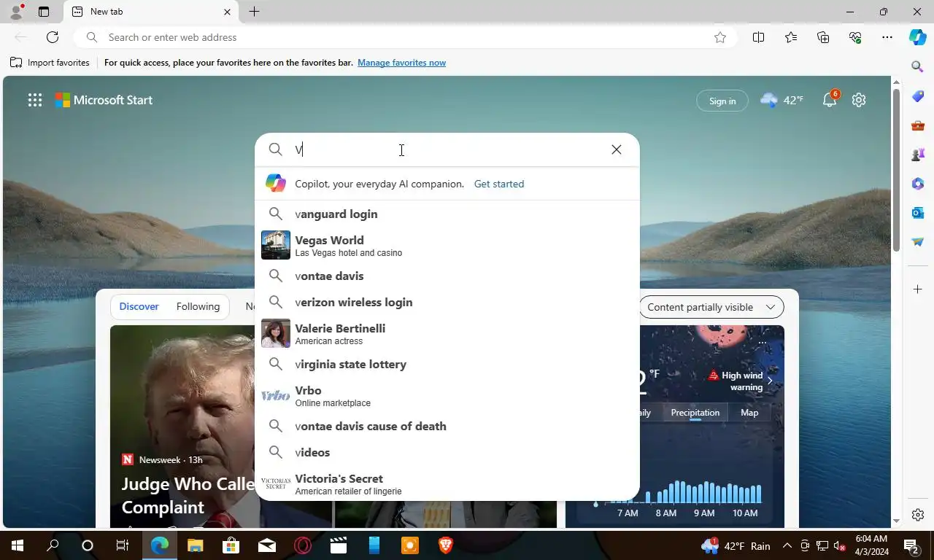Open a new tab with plus button

(x=254, y=12)
